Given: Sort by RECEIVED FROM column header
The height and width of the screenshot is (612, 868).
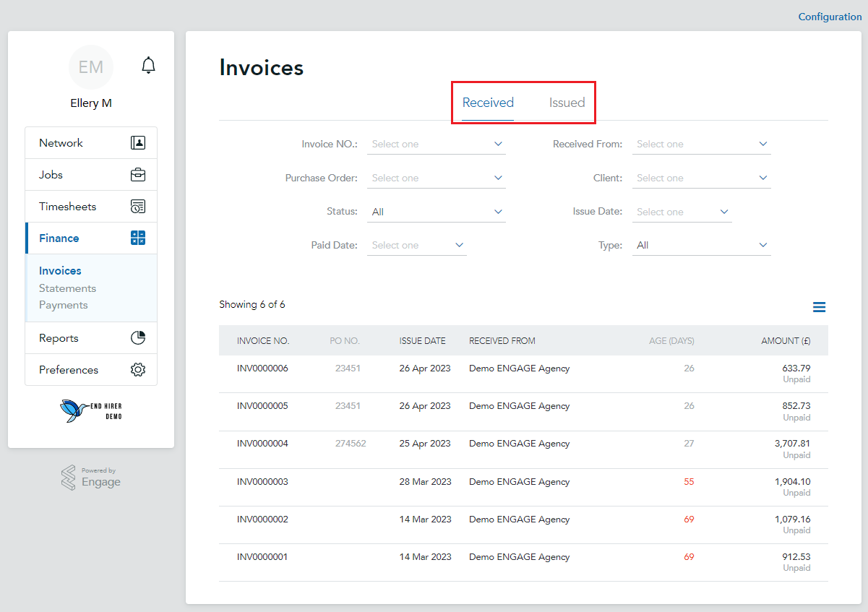Looking at the screenshot, I should pos(502,341).
